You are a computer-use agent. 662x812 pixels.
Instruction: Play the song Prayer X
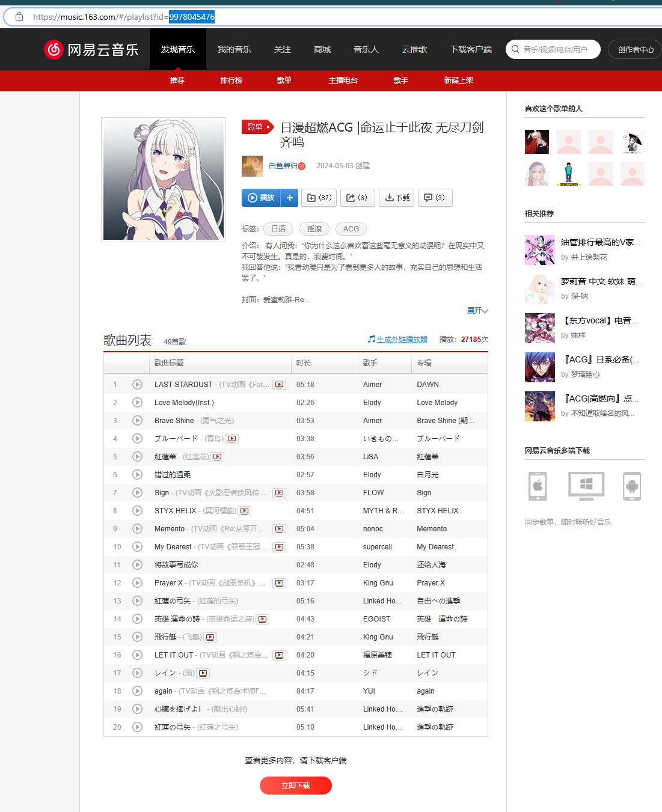(137, 583)
